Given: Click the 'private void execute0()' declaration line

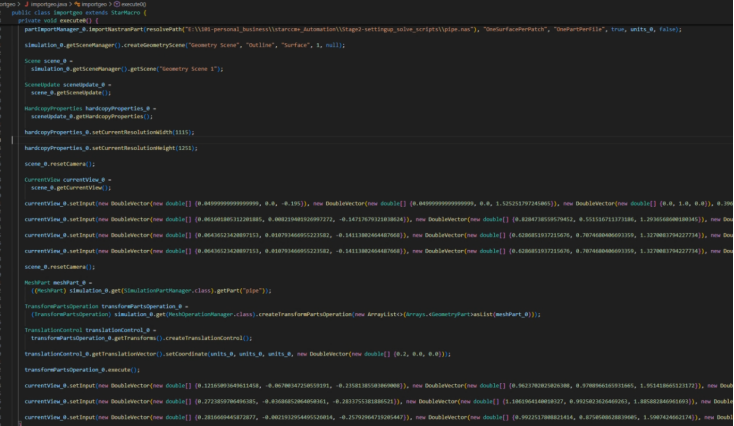Looking at the screenshot, I should point(58,21).
